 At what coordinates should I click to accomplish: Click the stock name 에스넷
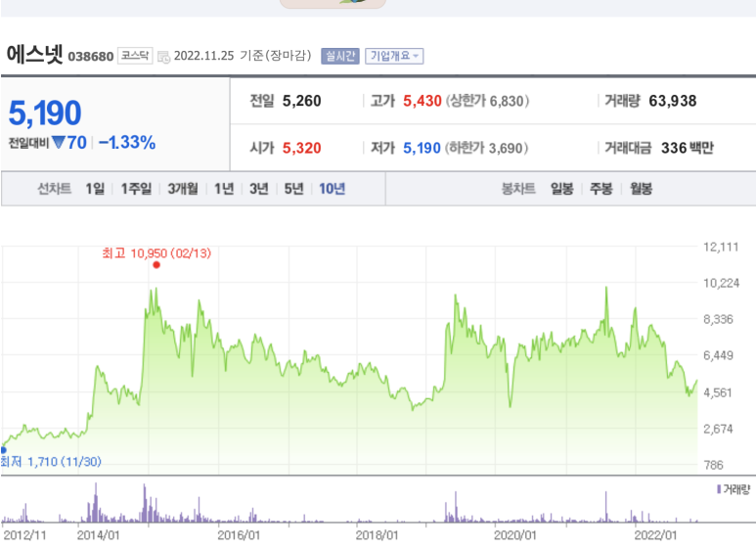(34, 54)
